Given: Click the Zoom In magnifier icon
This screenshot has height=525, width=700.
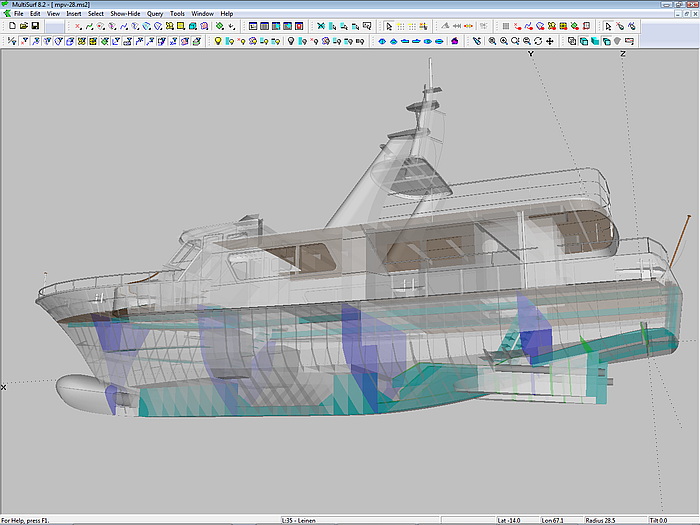Looking at the screenshot, I should tap(503, 41).
